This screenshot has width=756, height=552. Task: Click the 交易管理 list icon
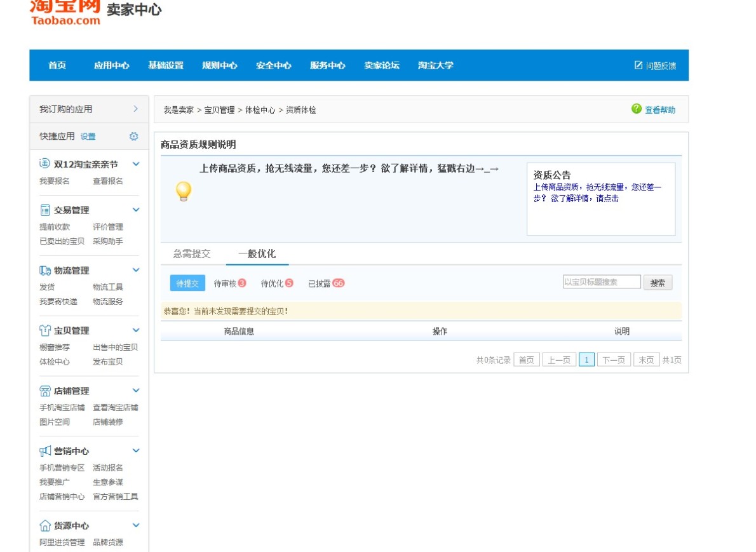point(45,210)
